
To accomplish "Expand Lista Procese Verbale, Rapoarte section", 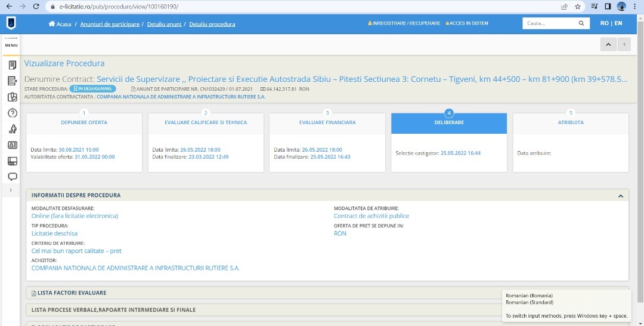I will [x=327, y=309].
